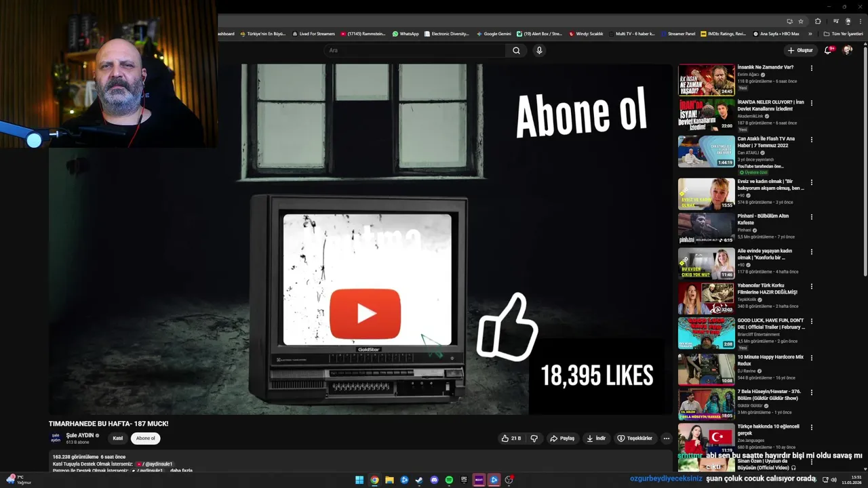Open YouTube notifications bell
868x488 pixels.
click(x=828, y=50)
